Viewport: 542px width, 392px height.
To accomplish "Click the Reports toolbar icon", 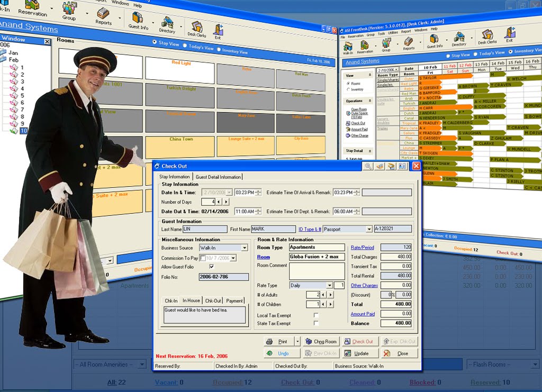I will [x=409, y=42].
